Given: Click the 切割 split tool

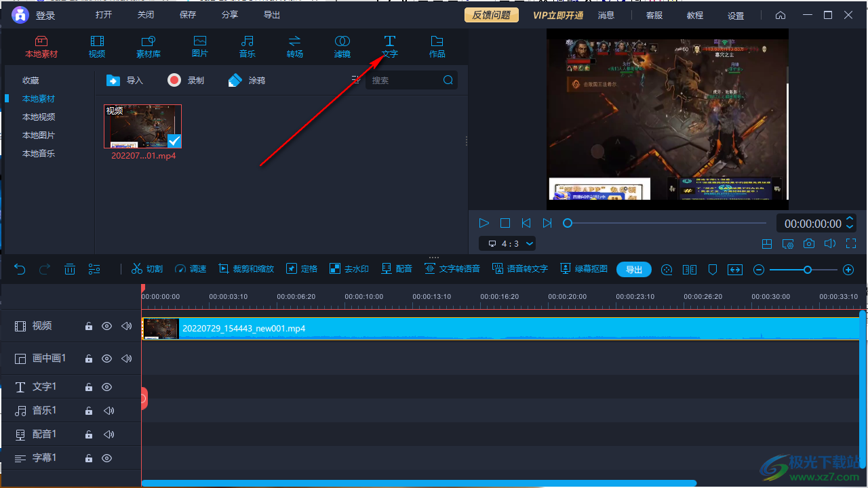Looking at the screenshot, I should coord(146,269).
